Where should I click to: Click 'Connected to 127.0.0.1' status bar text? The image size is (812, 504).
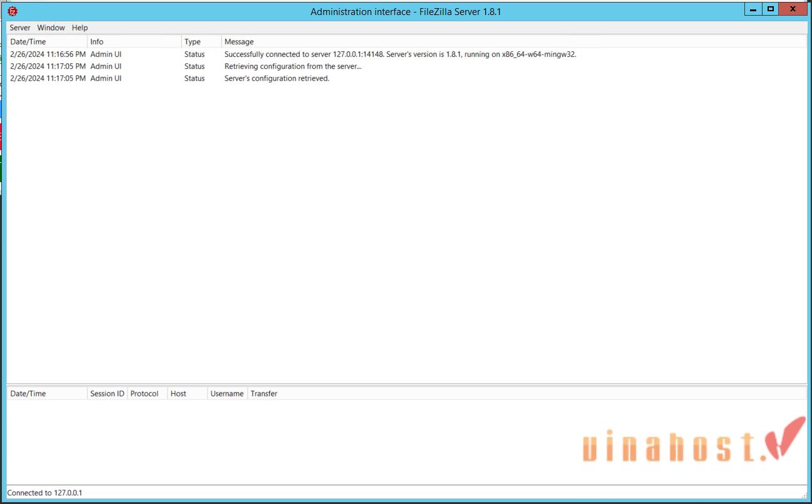tap(44, 493)
